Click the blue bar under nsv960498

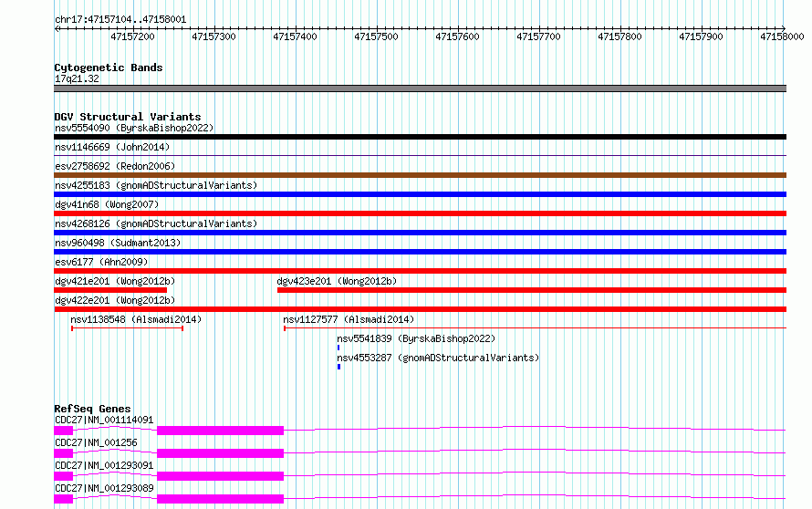point(420,252)
